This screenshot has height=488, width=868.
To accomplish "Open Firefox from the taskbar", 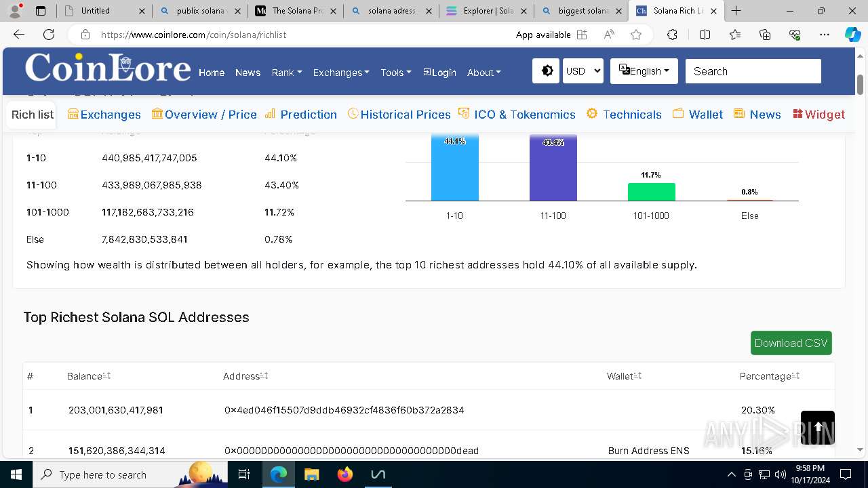I will click(345, 474).
